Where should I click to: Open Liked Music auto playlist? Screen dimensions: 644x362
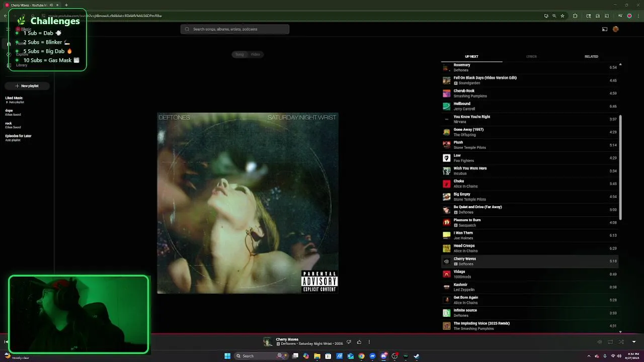(14, 100)
